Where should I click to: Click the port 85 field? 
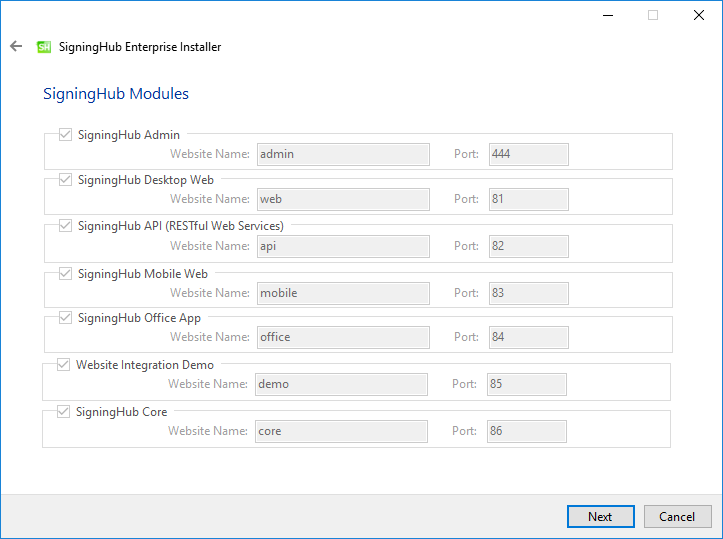coord(527,384)
